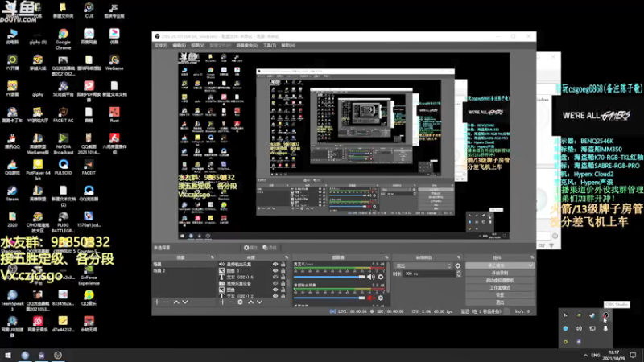Undock the audio mixer panel header icon
Viewport: 644px width, 362px height.
pos(386,257)
